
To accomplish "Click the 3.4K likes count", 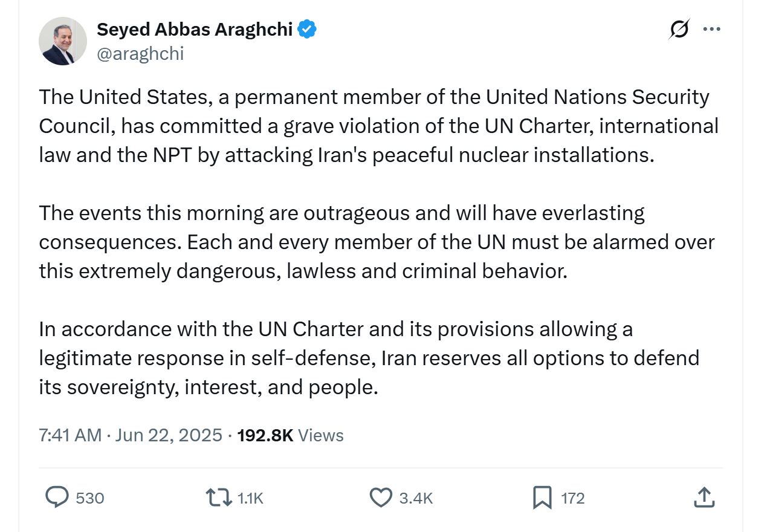I will tap(416, 498).
